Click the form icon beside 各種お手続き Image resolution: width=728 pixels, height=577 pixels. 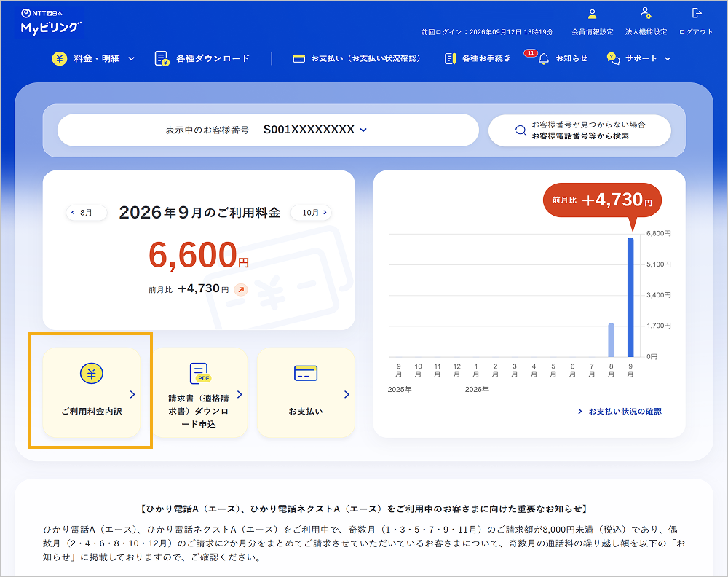click(x=450, y=58)
